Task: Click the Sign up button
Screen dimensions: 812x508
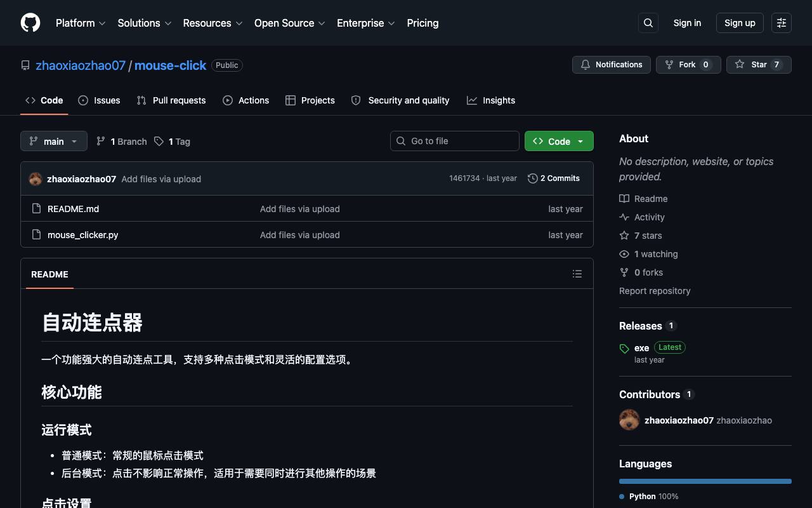Action: coord(740,23)
